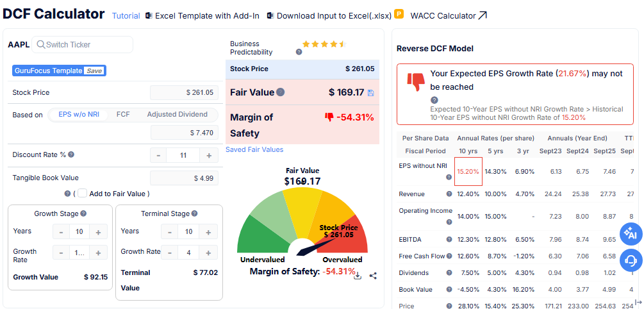
Task: Click the download icon under the gauge chart
Action: (x=358, y=276)
